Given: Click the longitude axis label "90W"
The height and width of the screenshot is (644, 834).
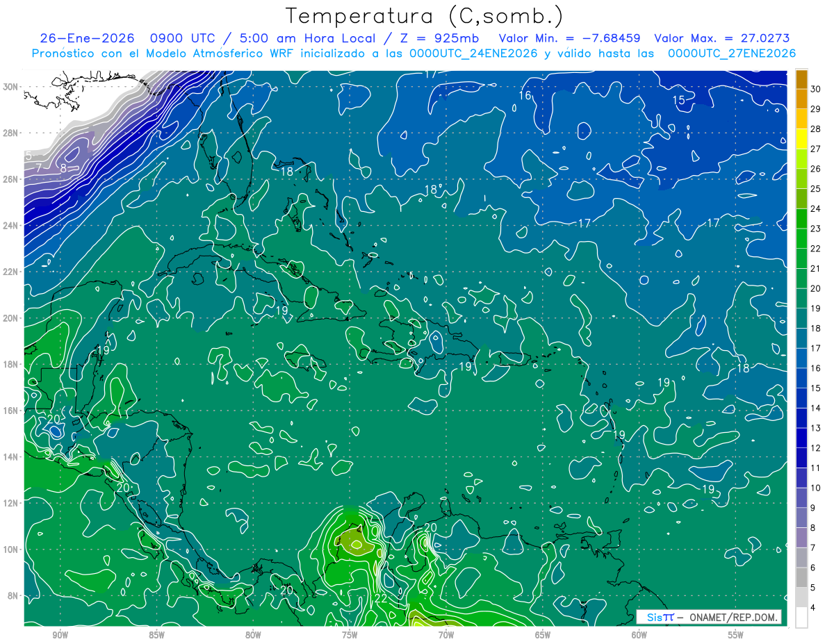Looking at the screenshot, I should point(60,635).
